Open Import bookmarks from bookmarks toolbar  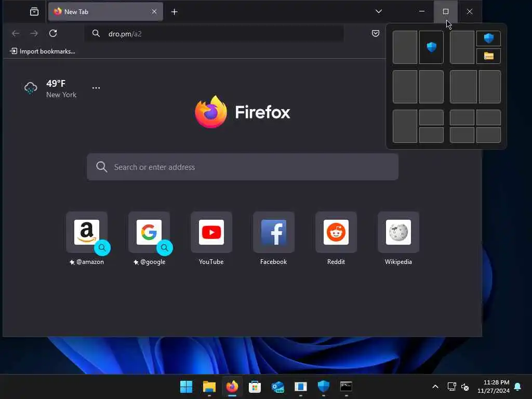pos(43,51)
